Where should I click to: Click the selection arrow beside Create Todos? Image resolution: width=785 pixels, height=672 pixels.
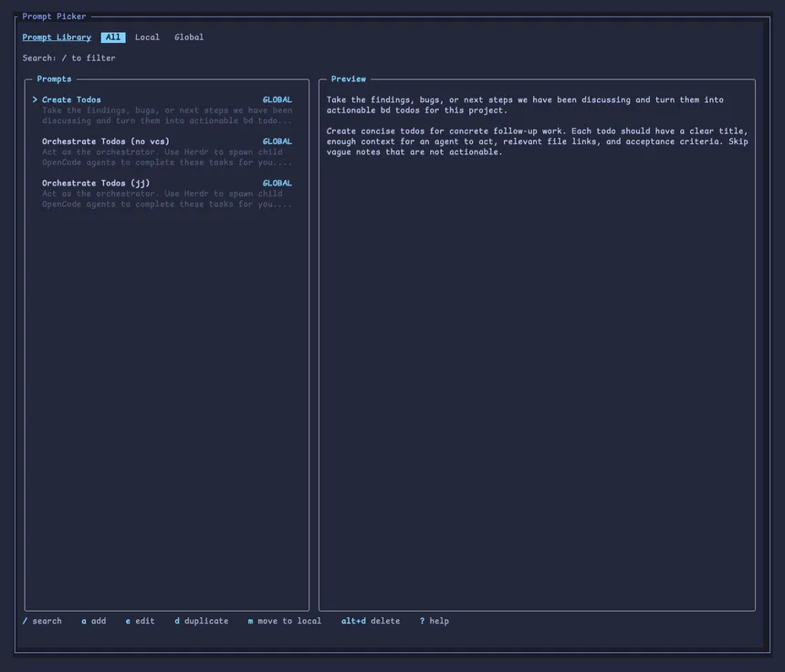coord(35,100)
